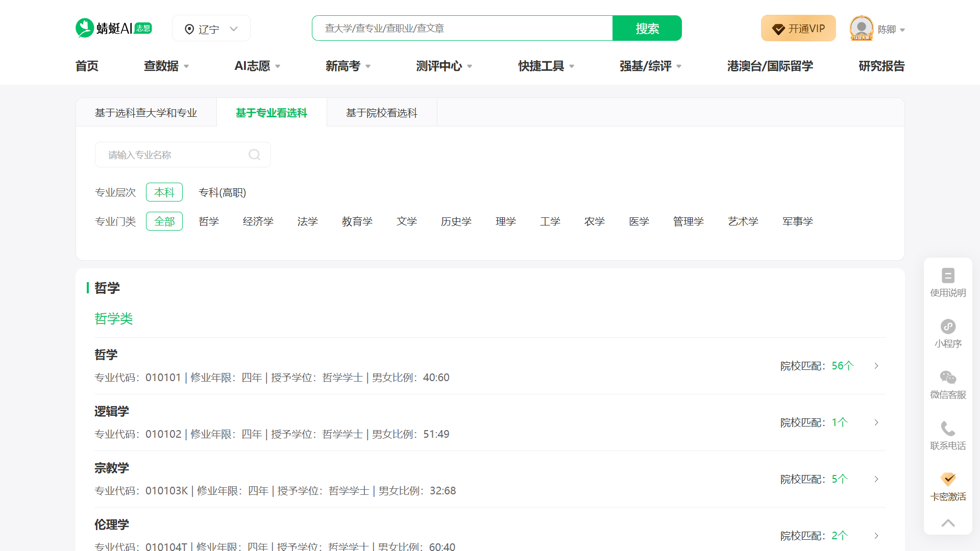Select the 本科 education level filter
Image resolution: width=980 pixels, height=551 pixels.
coord(164,192)
